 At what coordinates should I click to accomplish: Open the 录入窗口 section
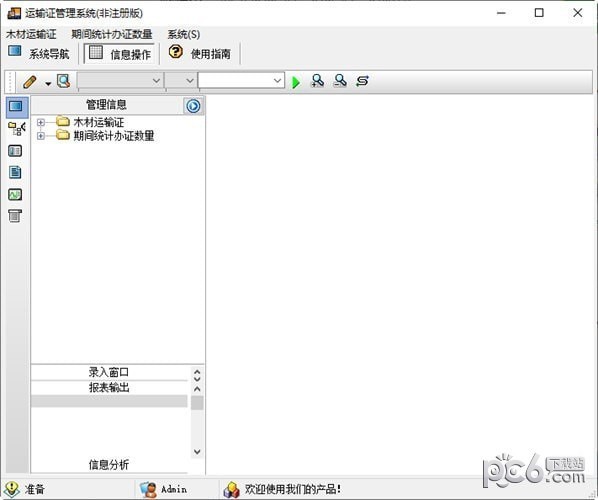(109, 372)
